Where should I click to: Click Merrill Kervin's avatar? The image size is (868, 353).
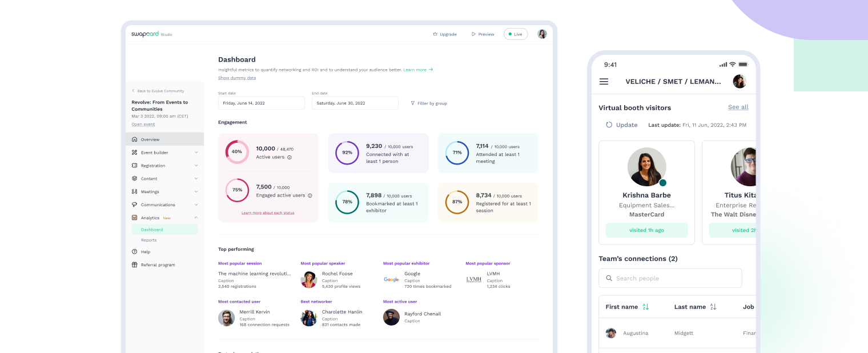click(x=227, y=318)
